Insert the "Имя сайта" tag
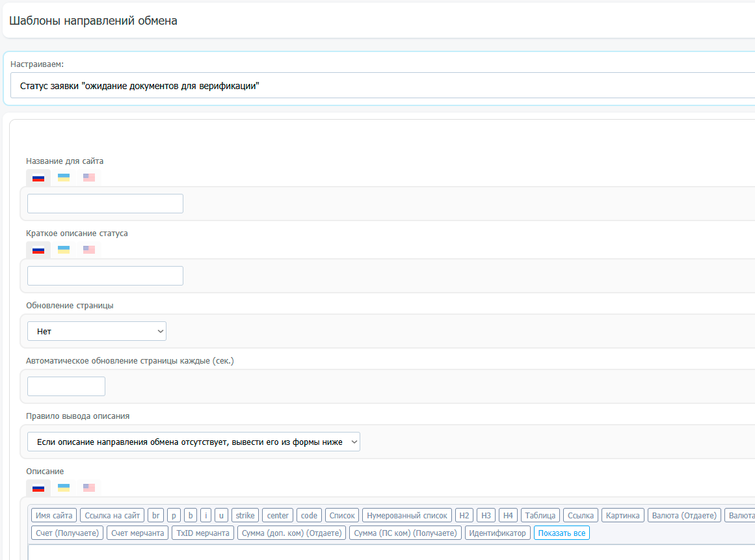 click(x=54, y=516)
